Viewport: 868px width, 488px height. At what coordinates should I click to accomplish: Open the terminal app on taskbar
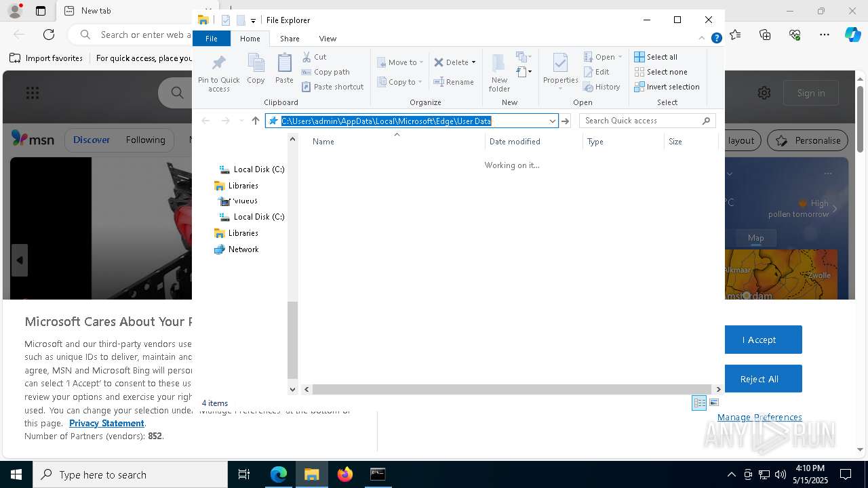[x=378, y=474]
